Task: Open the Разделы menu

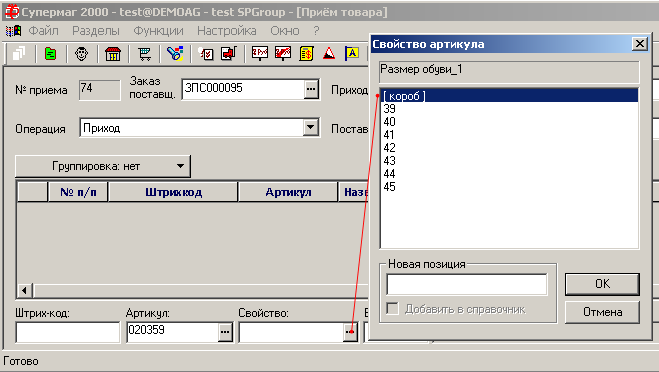Action: [x=96, y=31]
